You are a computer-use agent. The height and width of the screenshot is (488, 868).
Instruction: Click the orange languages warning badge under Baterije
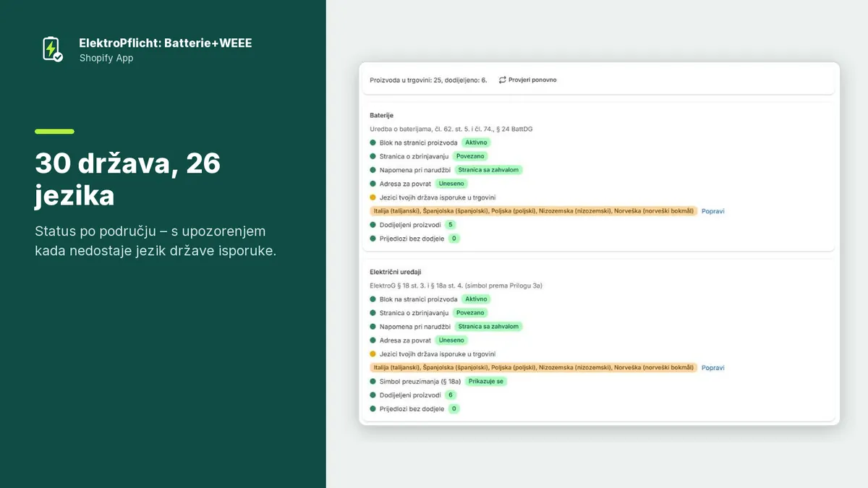(533, 211)
